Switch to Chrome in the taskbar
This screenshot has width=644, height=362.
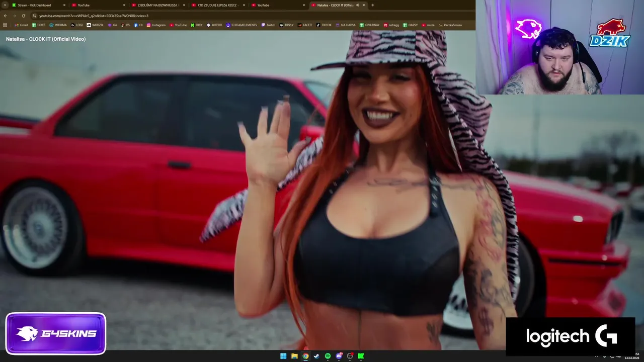[305, 356]
